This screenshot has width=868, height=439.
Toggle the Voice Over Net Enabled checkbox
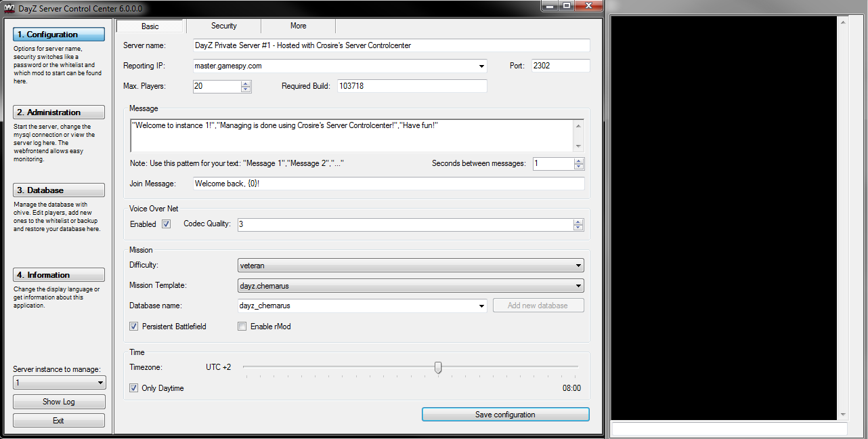point(166,224)
